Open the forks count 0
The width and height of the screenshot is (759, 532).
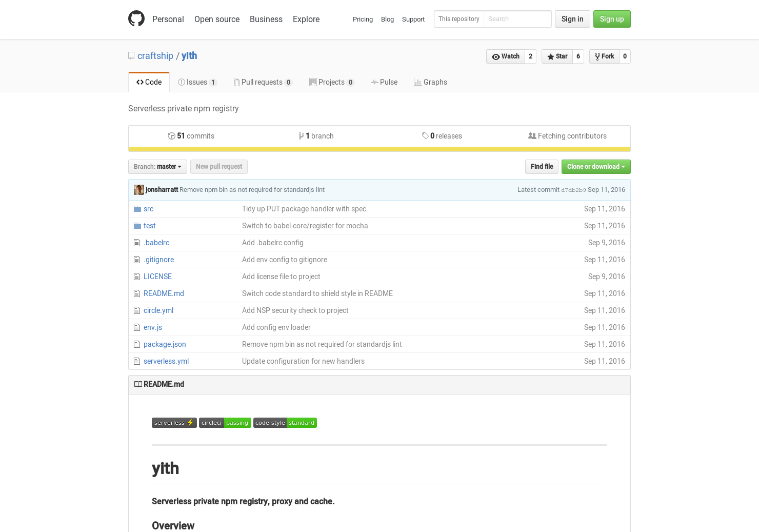coord(625,56)
